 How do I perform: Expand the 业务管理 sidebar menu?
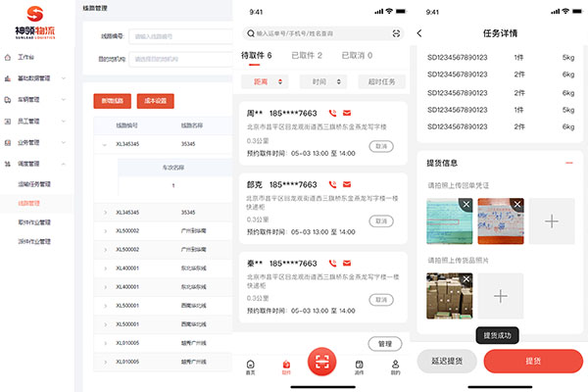64,142
